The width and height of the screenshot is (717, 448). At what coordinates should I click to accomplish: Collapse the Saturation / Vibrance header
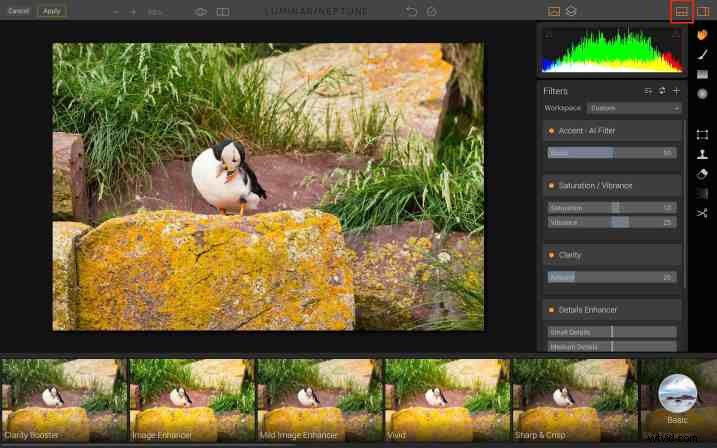612,186
